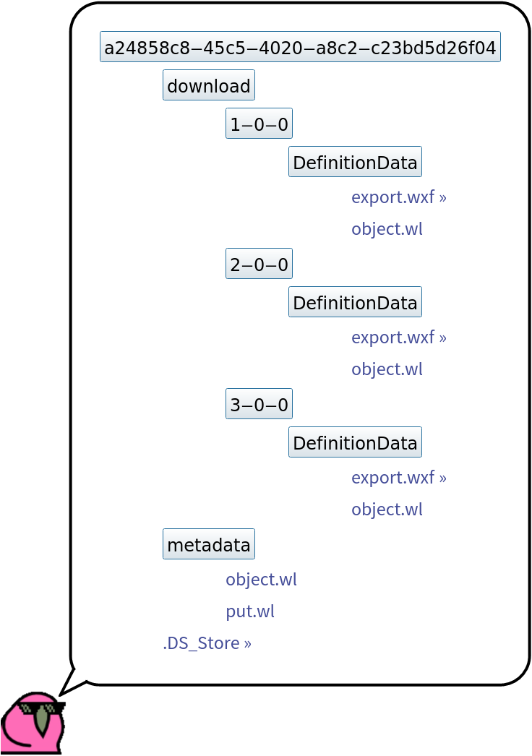Viewport: 532px width, 756px height.
Task: Collapse the 1−0−0 version folder
Action: click(x=259, y=124)
